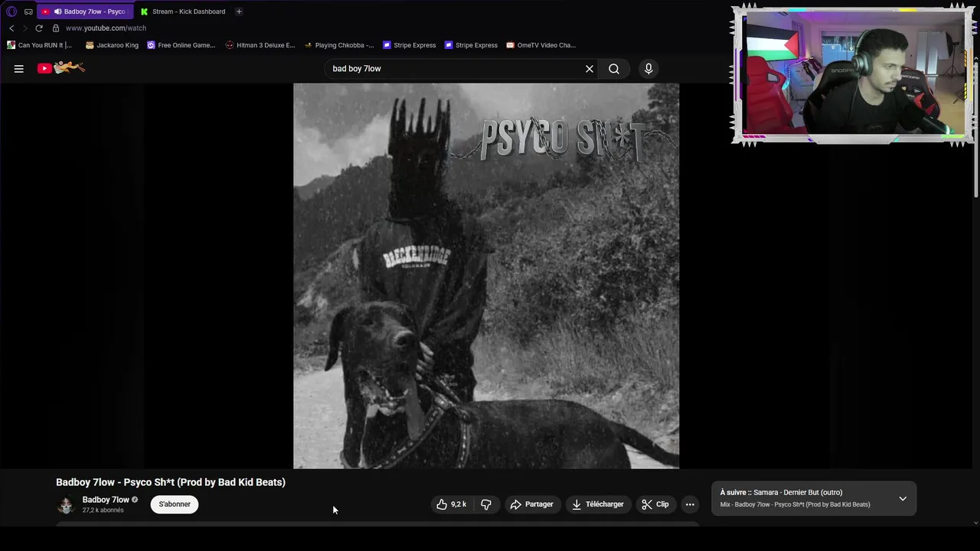Screen dimensions: 980x551
Task: Start voice search with microphone
Action: click(x=648, y=69)
